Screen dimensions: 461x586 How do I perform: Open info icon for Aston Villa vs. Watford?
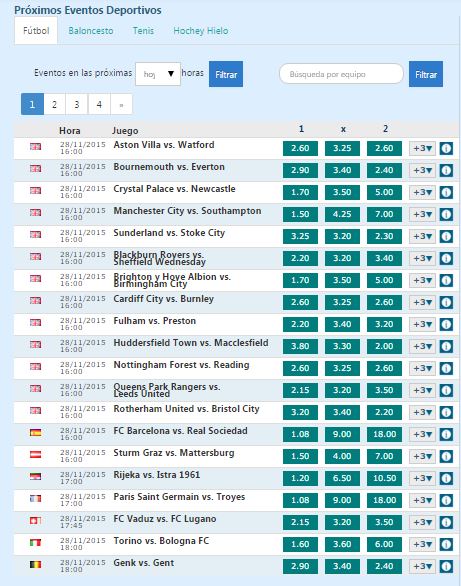pyautogui.click(x=446, y=148)
